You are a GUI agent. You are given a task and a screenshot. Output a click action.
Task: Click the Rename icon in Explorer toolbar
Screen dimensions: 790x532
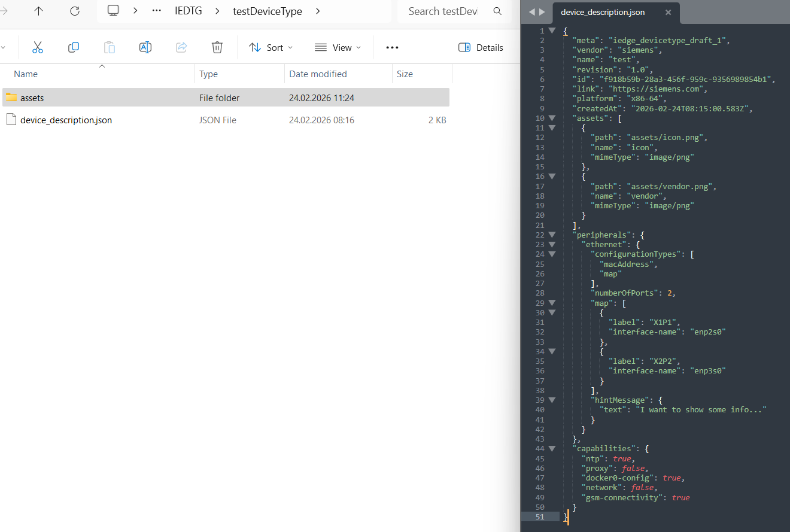145,47
